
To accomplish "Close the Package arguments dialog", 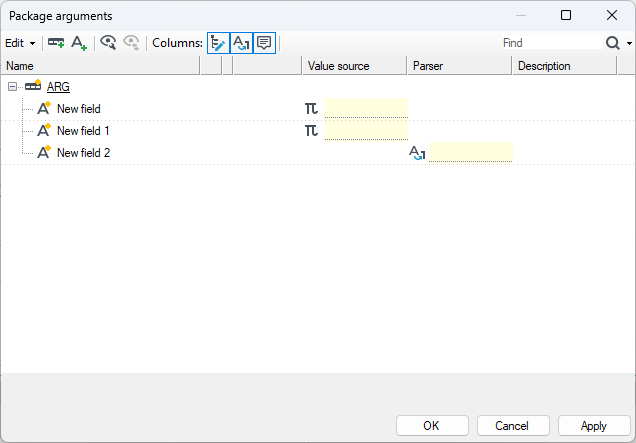I will [x=612, y=15].
